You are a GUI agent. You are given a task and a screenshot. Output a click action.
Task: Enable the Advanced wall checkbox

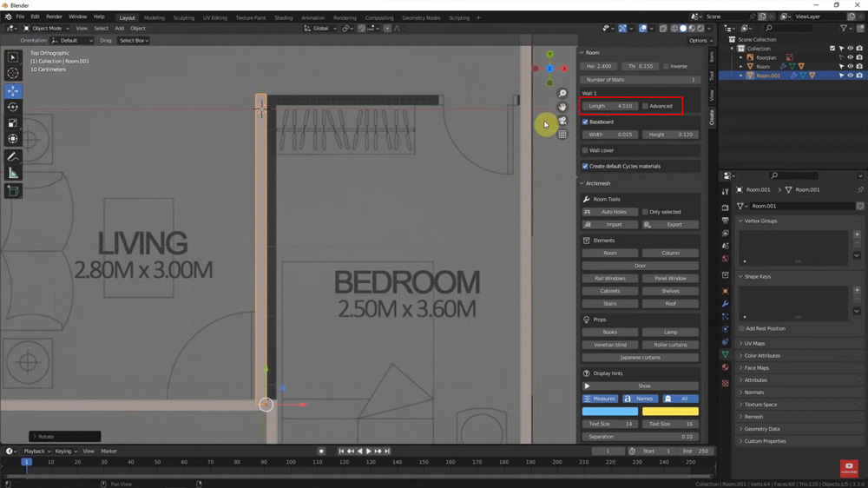[645, 106]
